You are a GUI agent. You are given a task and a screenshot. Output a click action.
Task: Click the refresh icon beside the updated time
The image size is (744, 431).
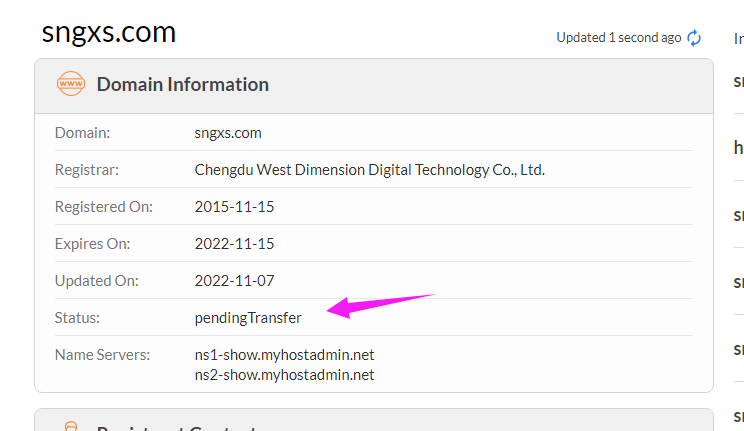[695, 37]
